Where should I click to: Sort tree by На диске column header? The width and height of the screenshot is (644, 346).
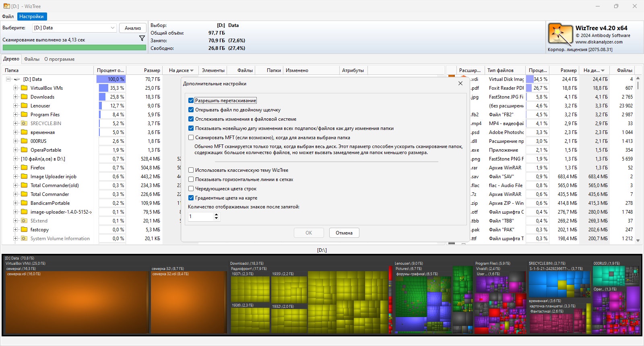pyautogui.click(x=181, y=70)
